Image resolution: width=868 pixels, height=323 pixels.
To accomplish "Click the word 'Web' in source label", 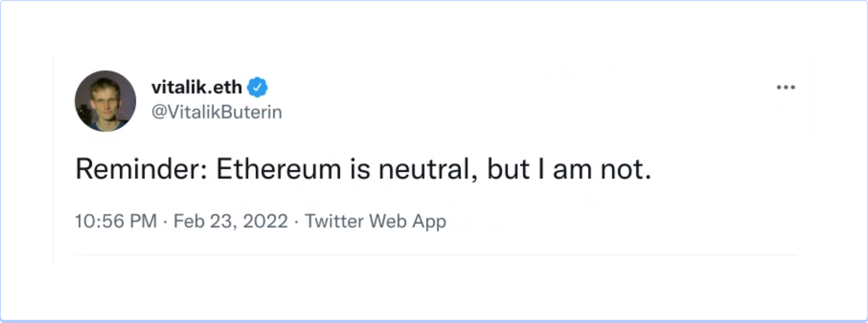I will (x=387, y=221).
